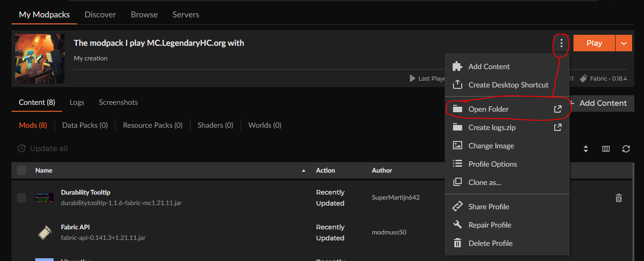This screenshot has height=261, width=644.
Task: Open the Screenshots tab
Action: (118, 103)
